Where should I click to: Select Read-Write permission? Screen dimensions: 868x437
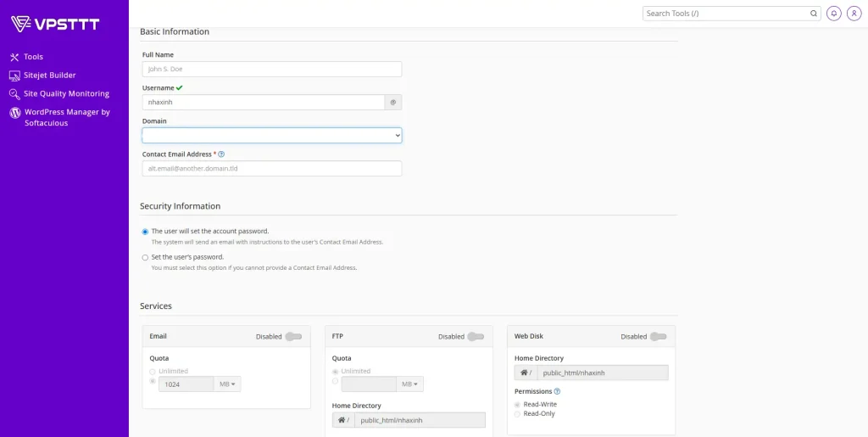518,404
